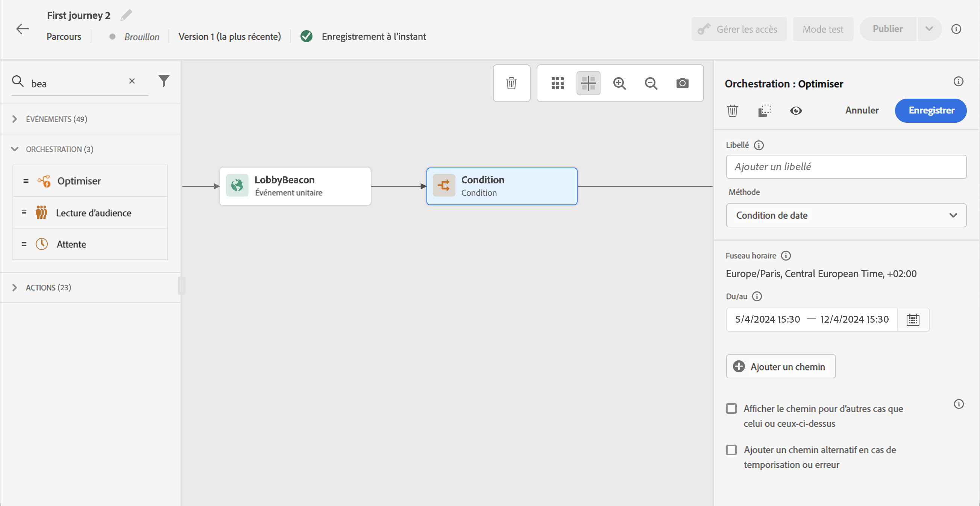
Task: Click the grid layout icon in toolbar
Action: tap(557, 83)
